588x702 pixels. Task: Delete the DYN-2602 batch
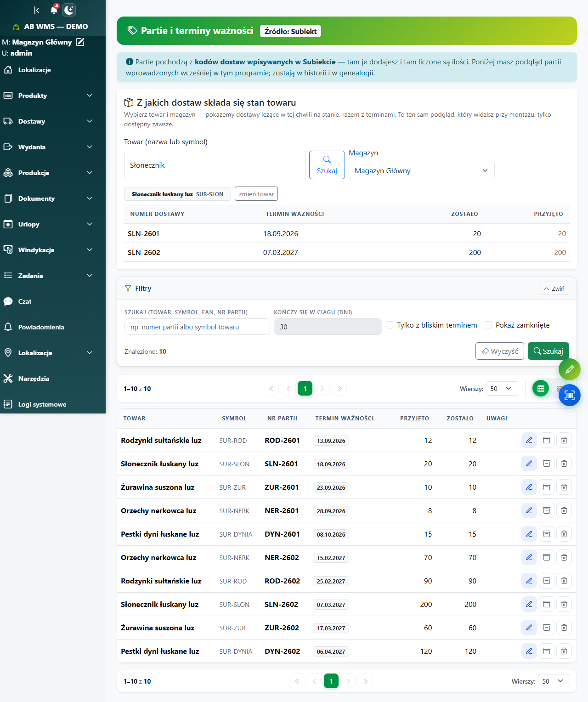click(x=564, y=651)
